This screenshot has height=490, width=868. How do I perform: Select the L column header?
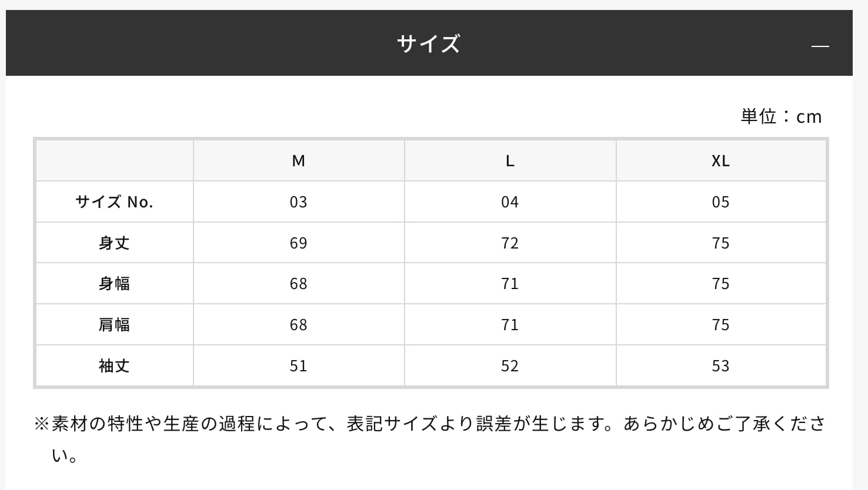point(510,161)
